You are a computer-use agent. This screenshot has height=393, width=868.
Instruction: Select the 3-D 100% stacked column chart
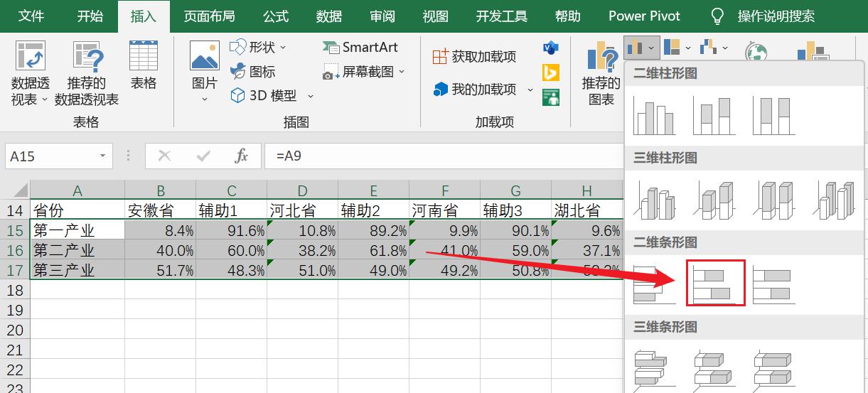click(x=774, y=200)
